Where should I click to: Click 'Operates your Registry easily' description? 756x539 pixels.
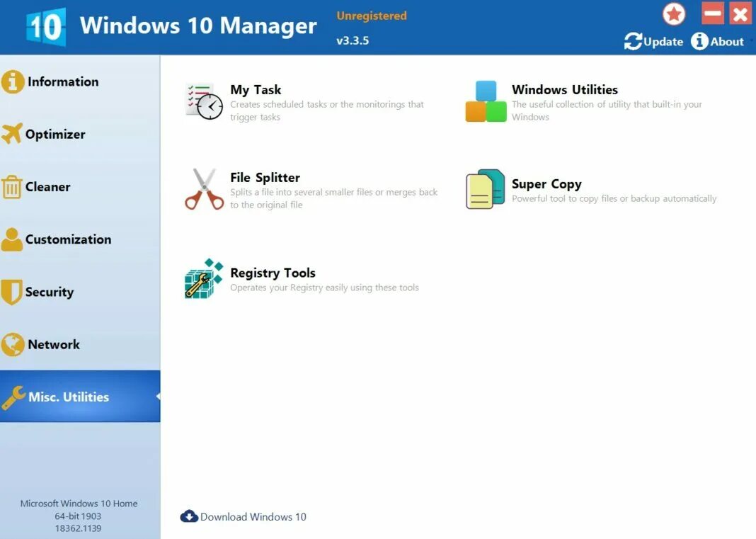324,288
